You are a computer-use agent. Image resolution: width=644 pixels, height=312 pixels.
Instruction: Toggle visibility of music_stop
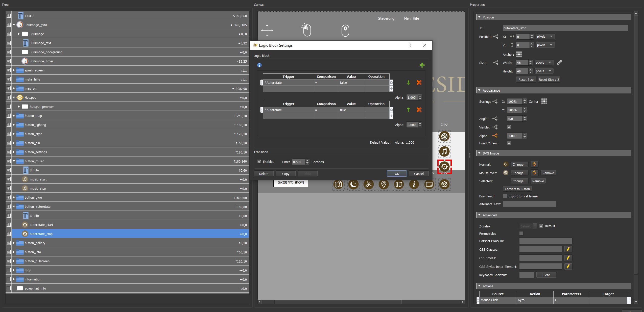(8, 188)
